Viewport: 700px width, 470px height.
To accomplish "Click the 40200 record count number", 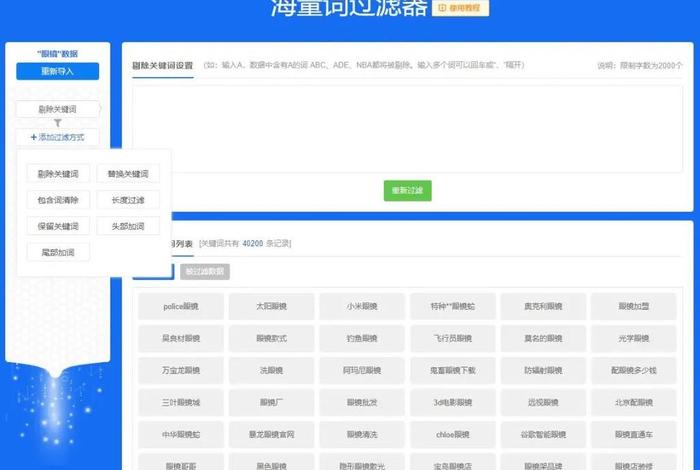I will coord(253,244).
